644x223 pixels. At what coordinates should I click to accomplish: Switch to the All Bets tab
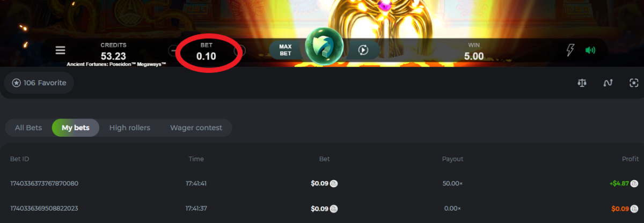(28, 128)
